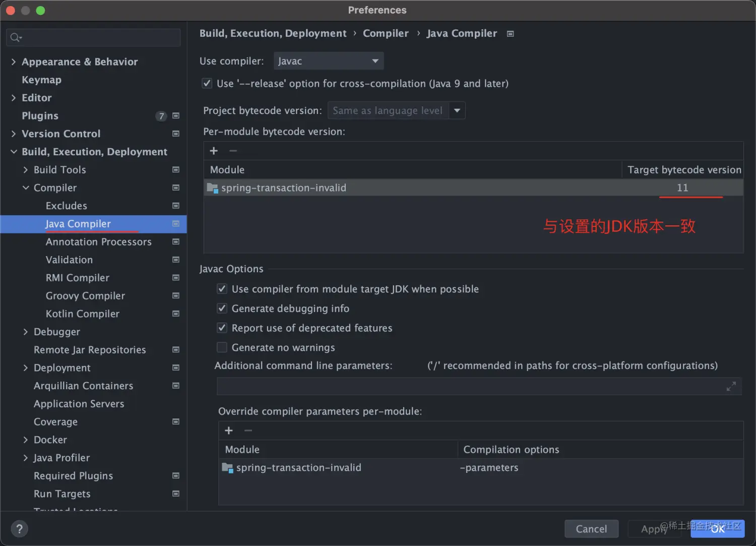
Task: Toggle the '--release' cross-compilation option checkbox
Action: 207,83
